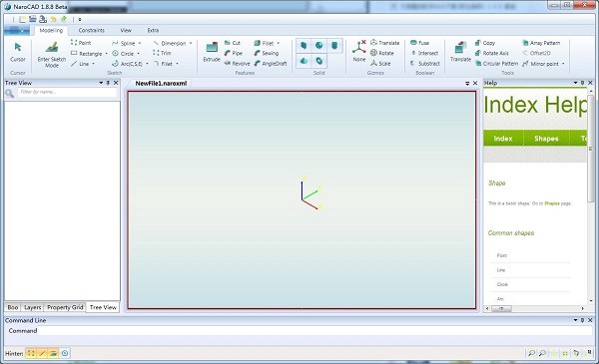
Task: Expand the Spline dropdown arrow
Action: point(140,43)
